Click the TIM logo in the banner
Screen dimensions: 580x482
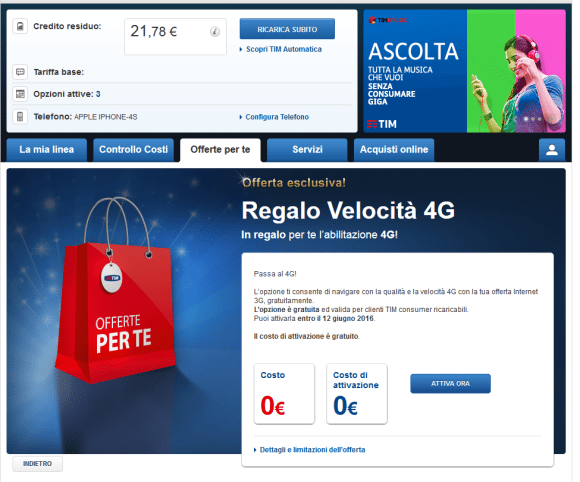click(382, 124)
